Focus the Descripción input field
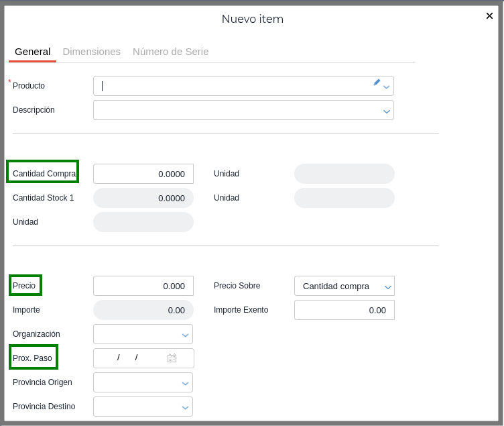This screenshot has width=504, height=426. click(236, 110)
